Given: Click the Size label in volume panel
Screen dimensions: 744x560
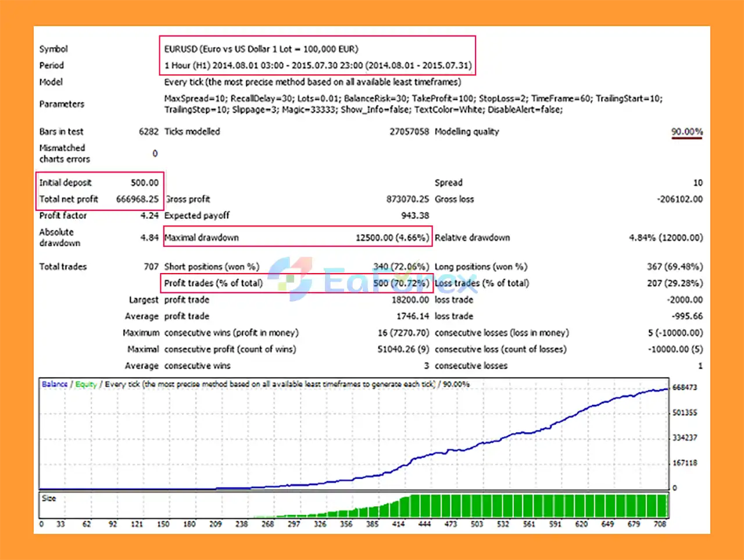Looking at the screenshot, I should click(49, 498).
